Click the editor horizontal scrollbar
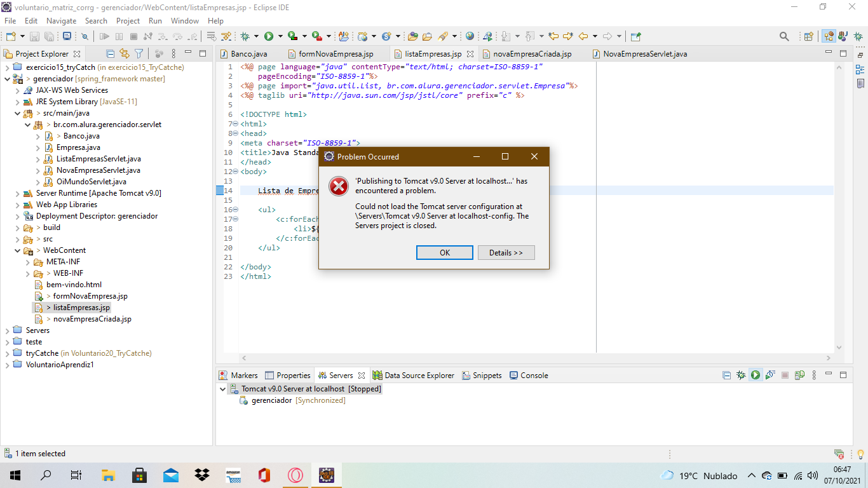The height and width of the screenshot is (488, 868). coord(536,358)
